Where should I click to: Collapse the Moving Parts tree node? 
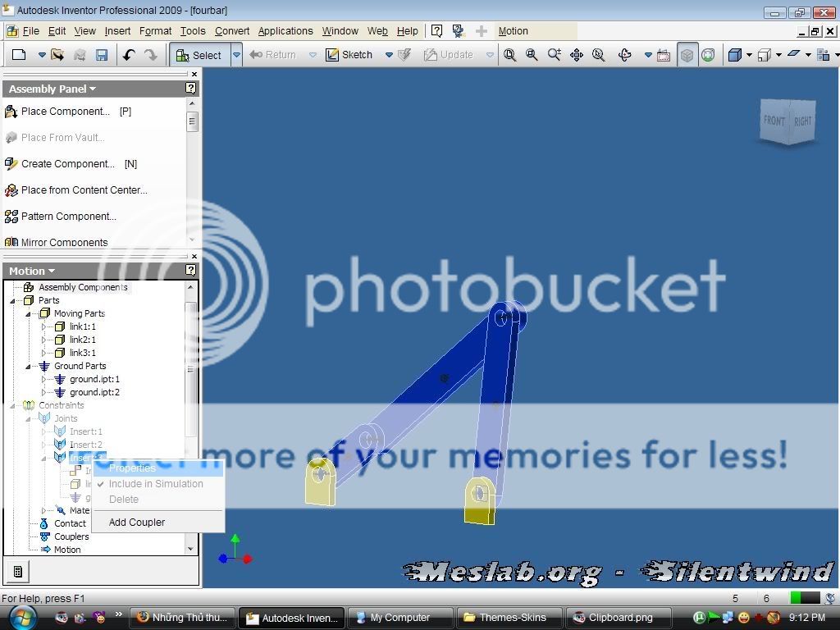pos(28,314)
